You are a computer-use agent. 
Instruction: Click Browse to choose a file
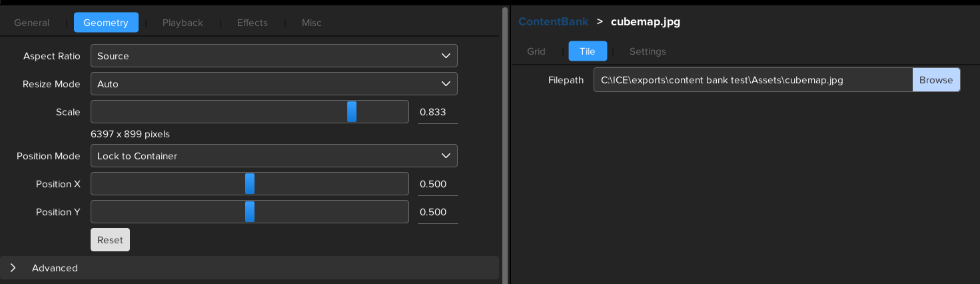pyautogui.click(x=936, y=80)
